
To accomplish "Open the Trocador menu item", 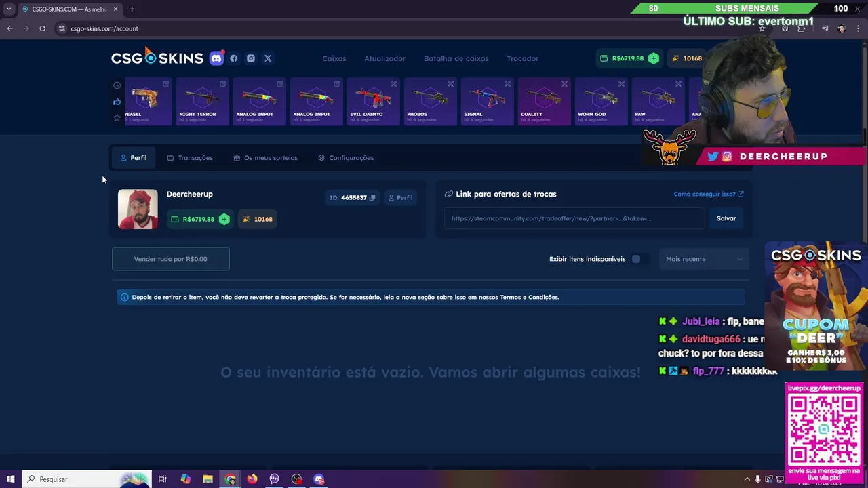I will [x=523, y=58].
